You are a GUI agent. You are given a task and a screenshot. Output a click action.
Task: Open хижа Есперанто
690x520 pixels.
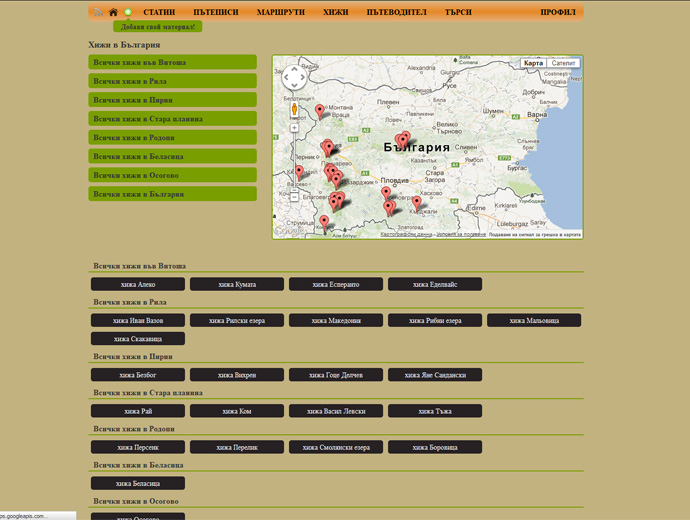click(336, 284)
